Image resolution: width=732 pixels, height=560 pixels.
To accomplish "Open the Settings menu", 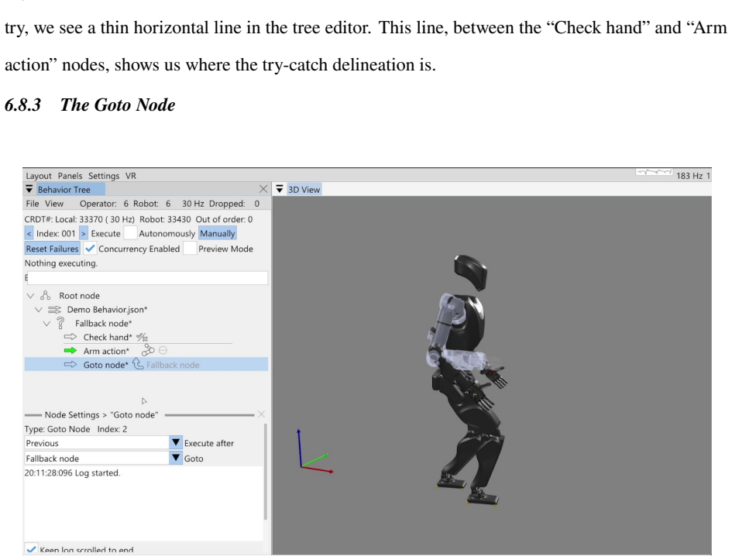I will [x=104, y=176].
